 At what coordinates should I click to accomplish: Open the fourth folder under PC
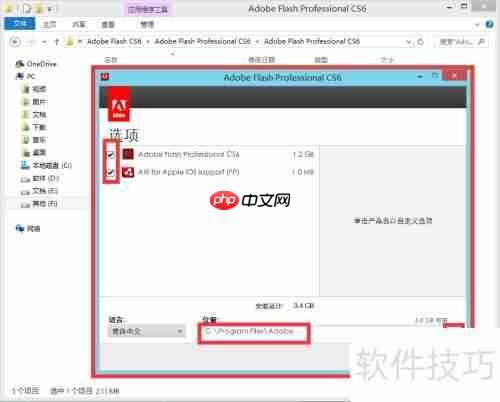tap(34, 127)
